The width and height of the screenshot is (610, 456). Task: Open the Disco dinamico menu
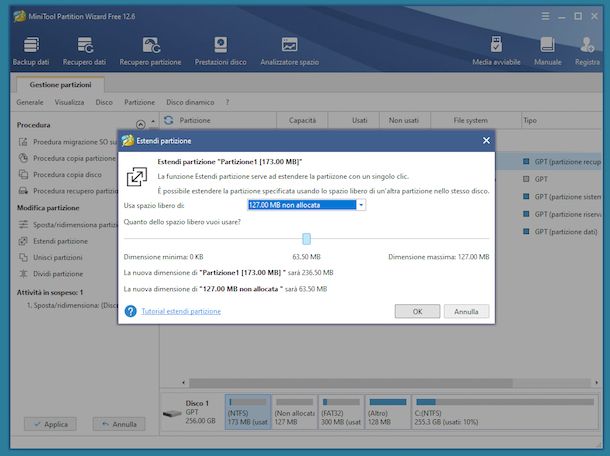(190, 102)
